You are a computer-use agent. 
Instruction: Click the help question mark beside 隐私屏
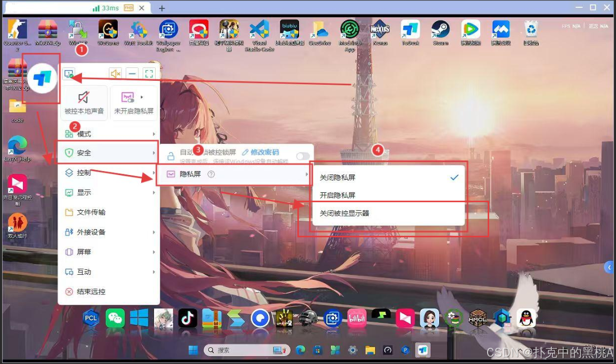pos(211,174)
